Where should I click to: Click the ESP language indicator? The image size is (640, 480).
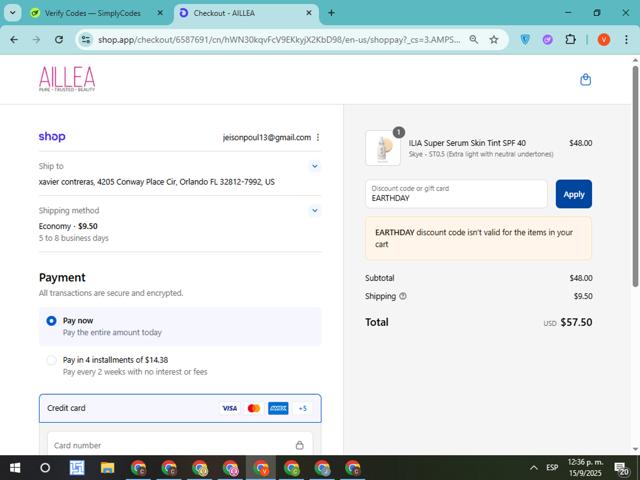coord(552,468)
